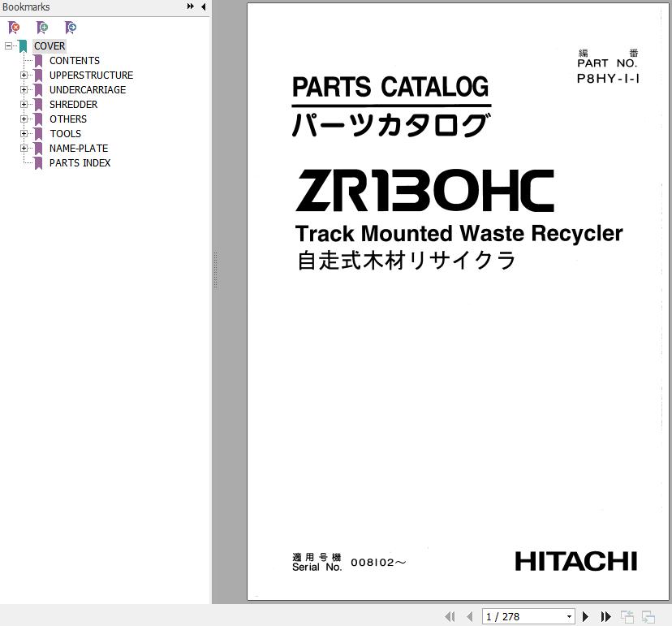672x626 pixels.
Task: Expand the OTHERS bookmark
Action: click(24, 119)
